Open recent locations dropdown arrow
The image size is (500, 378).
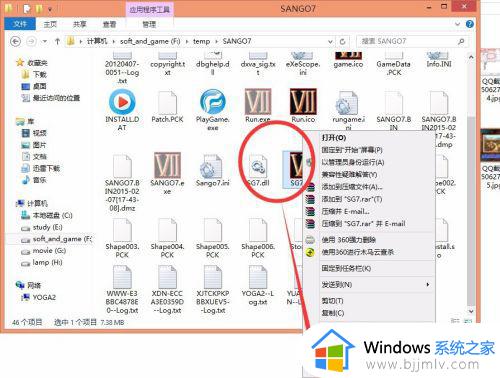[x=45, y=42]
